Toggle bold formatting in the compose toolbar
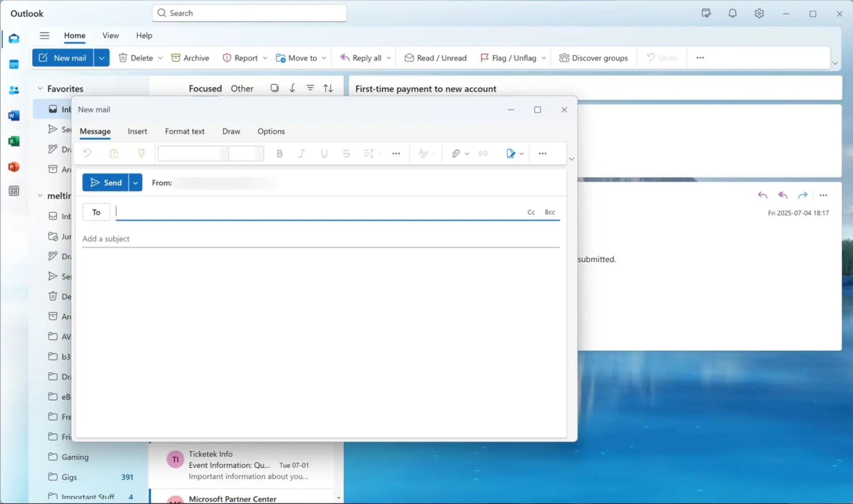853x504 pixels. 279,153
